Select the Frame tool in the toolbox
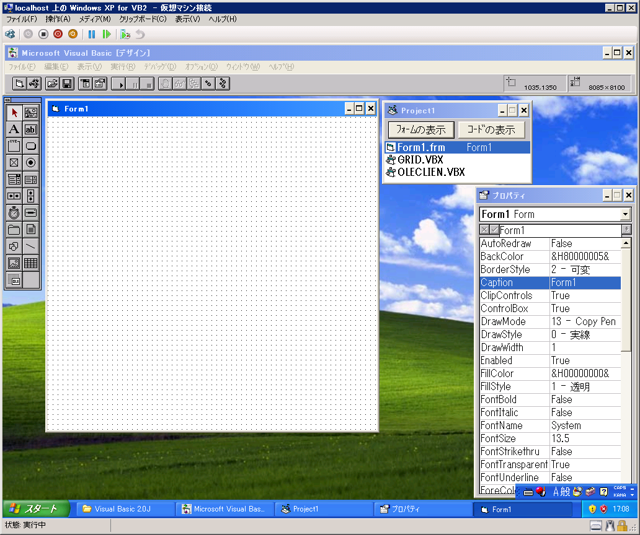This screenshot has height=535, width=640. 14,146
